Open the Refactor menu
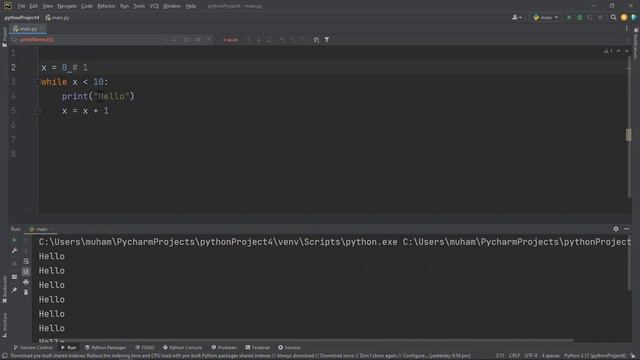Viewport: 640px width, 360px height. point(106,6)
